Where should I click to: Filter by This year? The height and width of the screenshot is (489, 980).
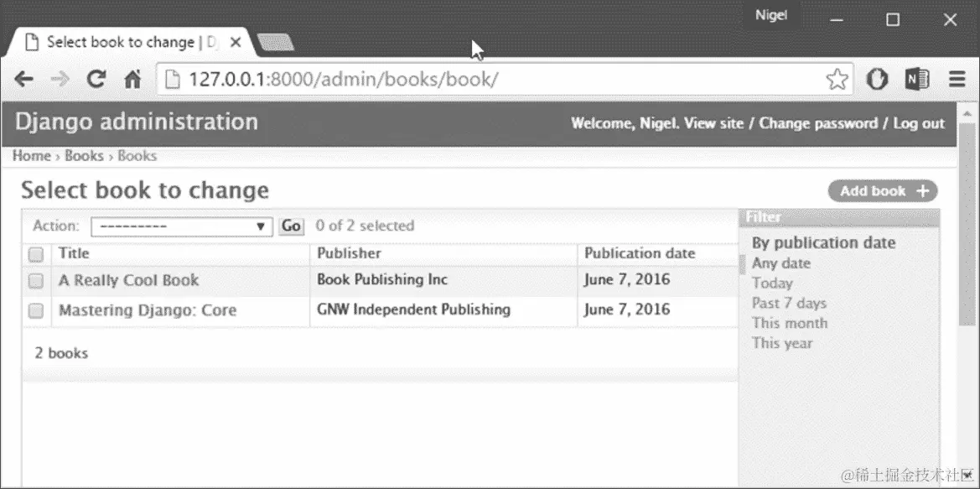[x=782, y=343]
